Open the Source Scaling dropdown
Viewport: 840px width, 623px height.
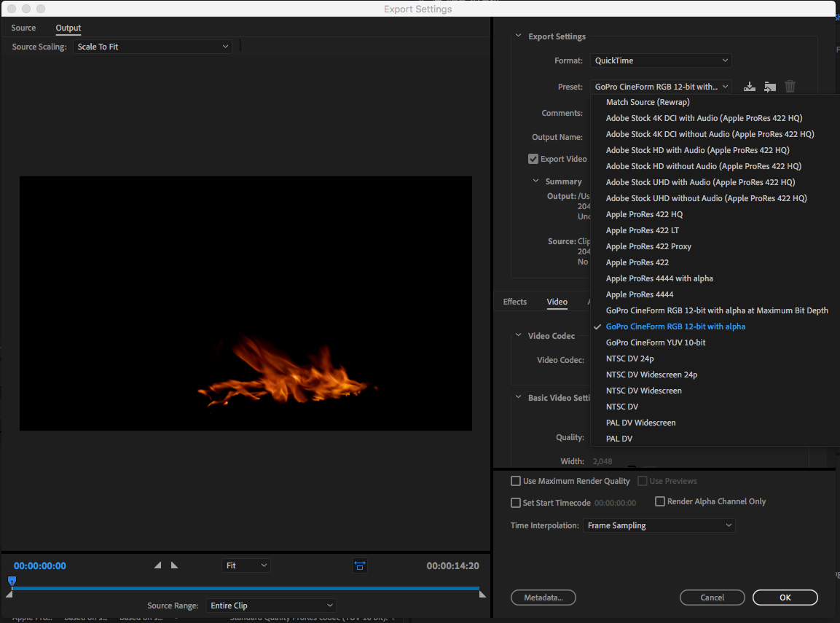[x=152, y=46]
